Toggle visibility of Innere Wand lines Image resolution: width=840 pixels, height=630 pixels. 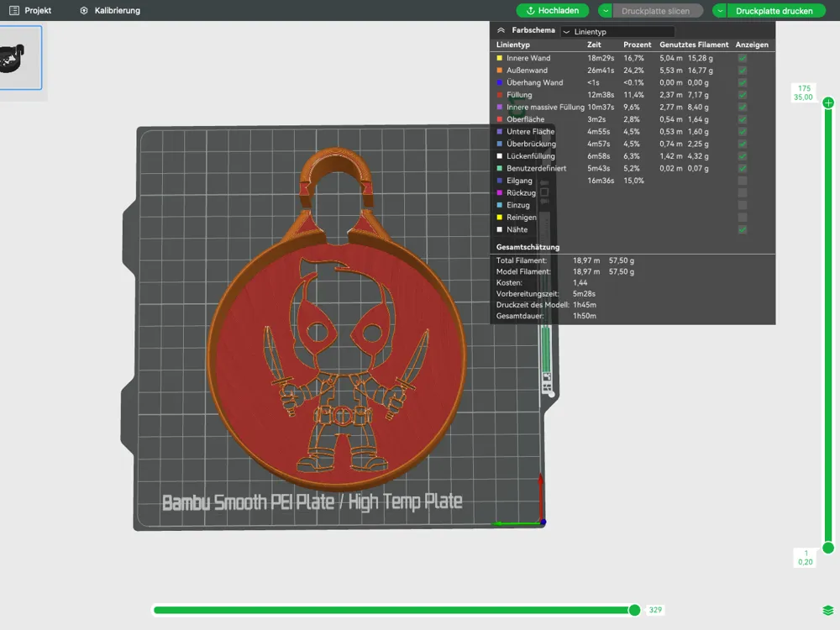[743, 58]
